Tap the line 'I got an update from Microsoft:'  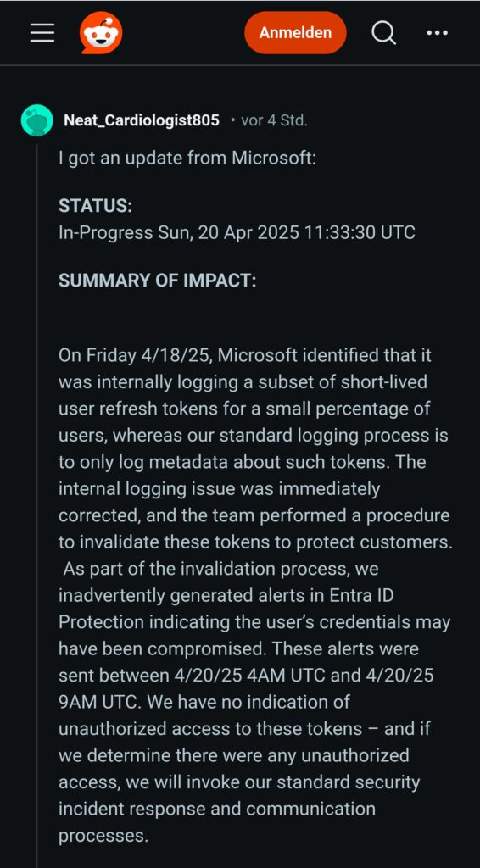pos(187,159)
